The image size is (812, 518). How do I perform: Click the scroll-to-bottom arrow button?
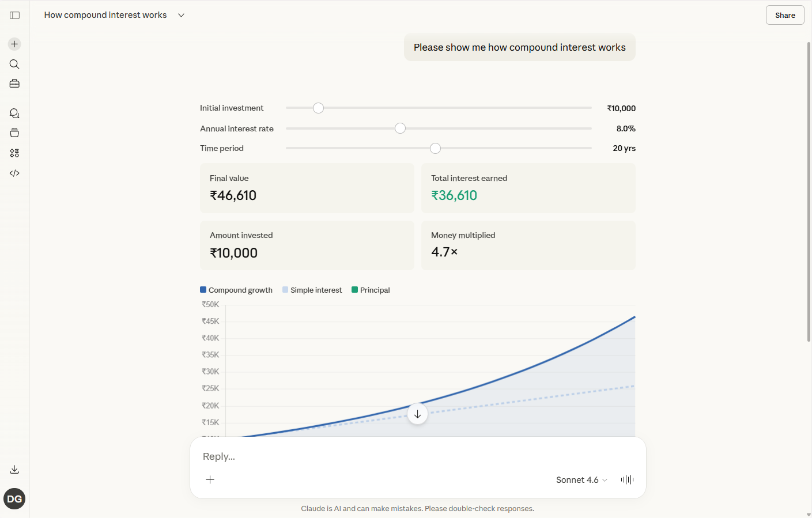[418, 414]
